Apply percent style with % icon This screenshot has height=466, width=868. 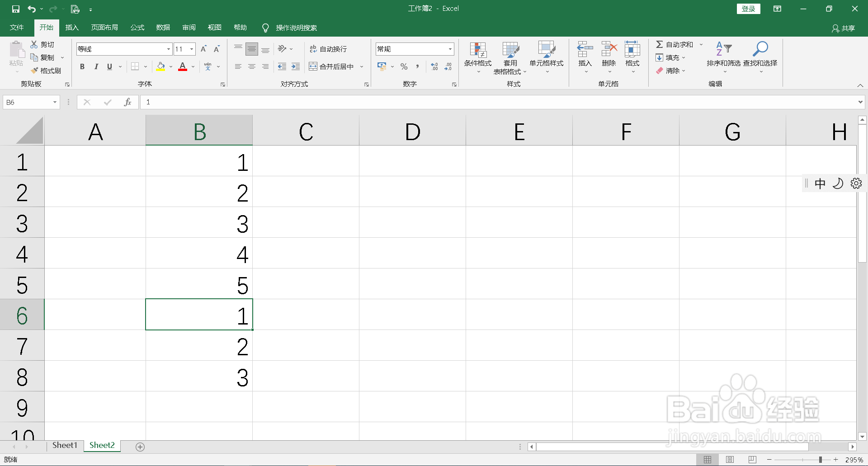[x=404, y=66]
